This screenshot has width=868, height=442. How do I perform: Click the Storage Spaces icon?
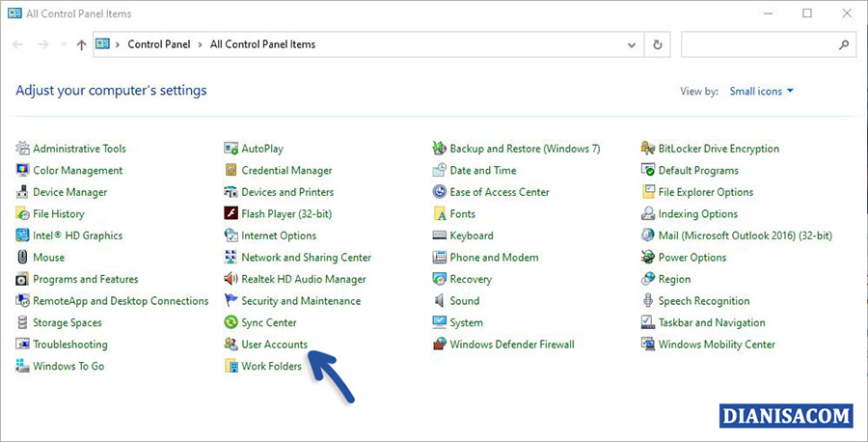22,322
